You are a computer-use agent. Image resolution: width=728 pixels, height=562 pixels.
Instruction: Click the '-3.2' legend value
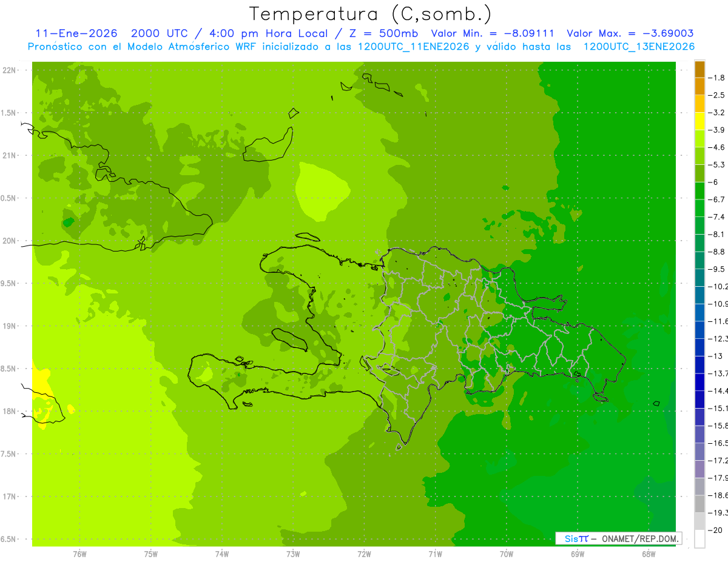click(718, 113)
